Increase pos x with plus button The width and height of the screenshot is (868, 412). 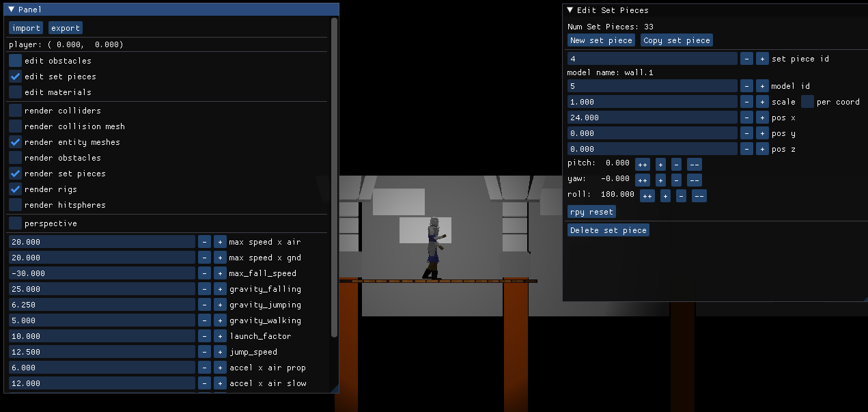(x=762, y=118)
